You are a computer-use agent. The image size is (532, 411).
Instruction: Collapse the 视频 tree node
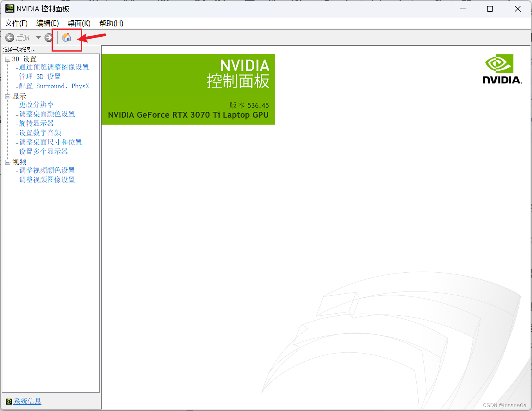click(7, 162)
